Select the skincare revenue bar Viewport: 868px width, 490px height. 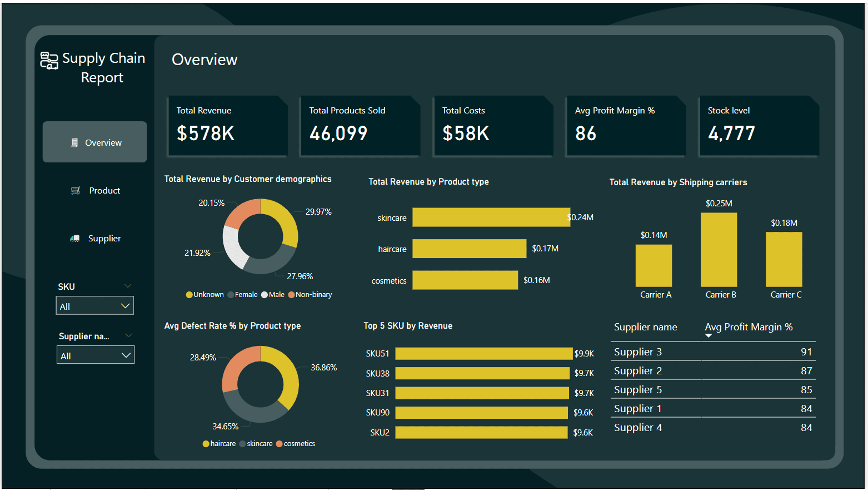tap(491, 217)
